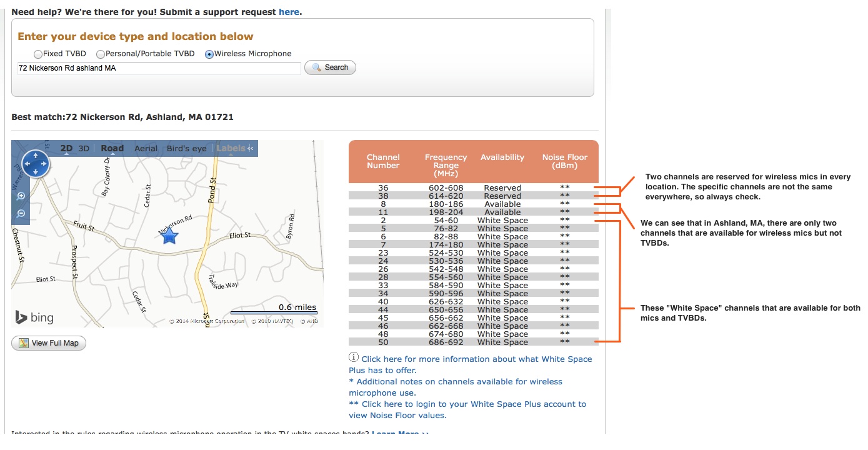Open login link for Noise Floor values
868x450 pixels.
467,409
